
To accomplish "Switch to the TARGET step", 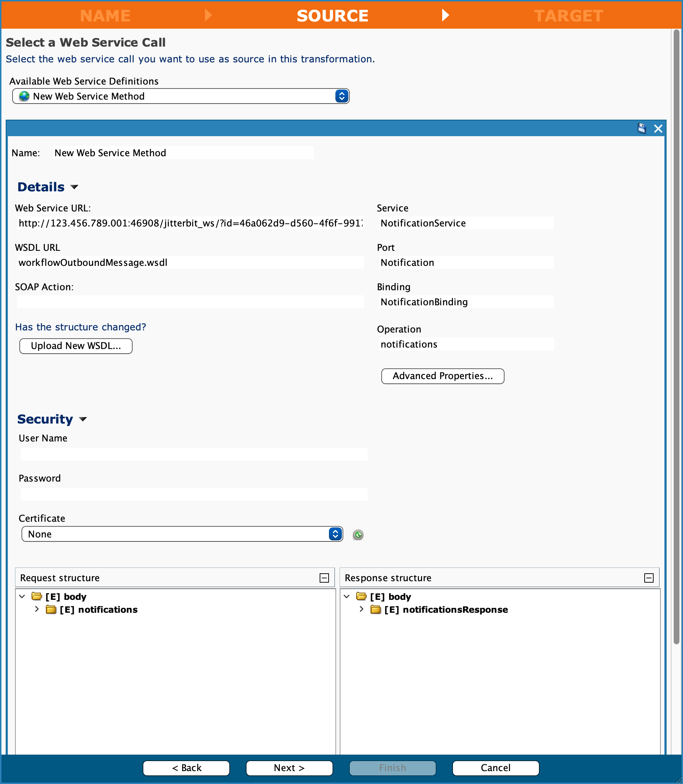I will (568, 16).
